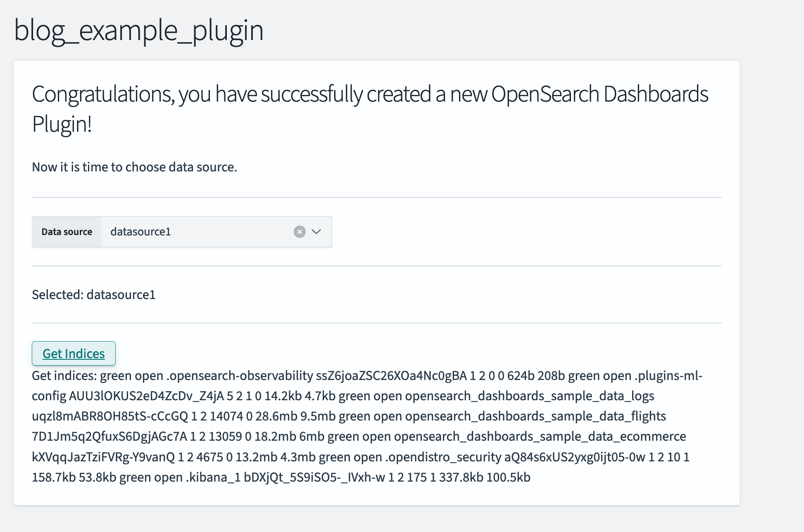Click the '.opendistro_security' index name

point(443,457)
